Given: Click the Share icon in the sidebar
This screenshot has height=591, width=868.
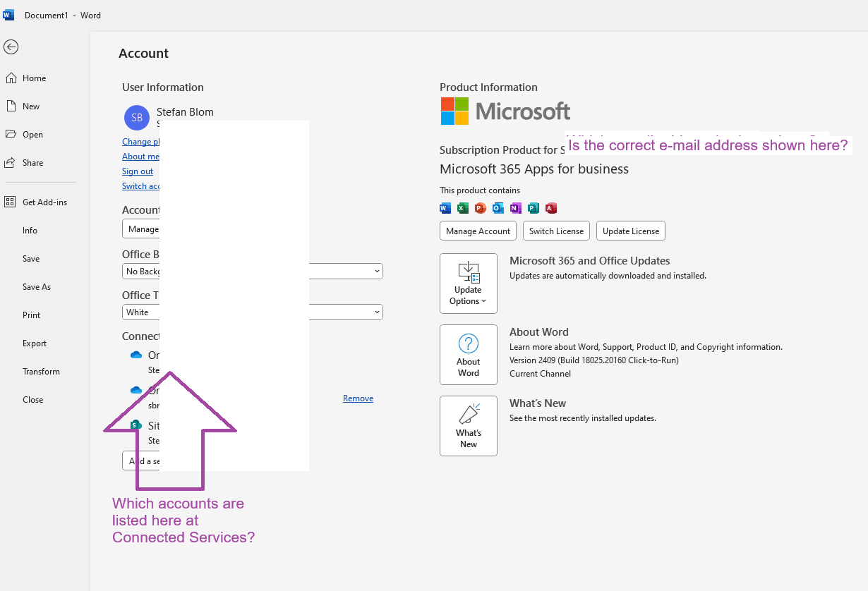Looking at the screenshot, I should (x=11, y=162).
